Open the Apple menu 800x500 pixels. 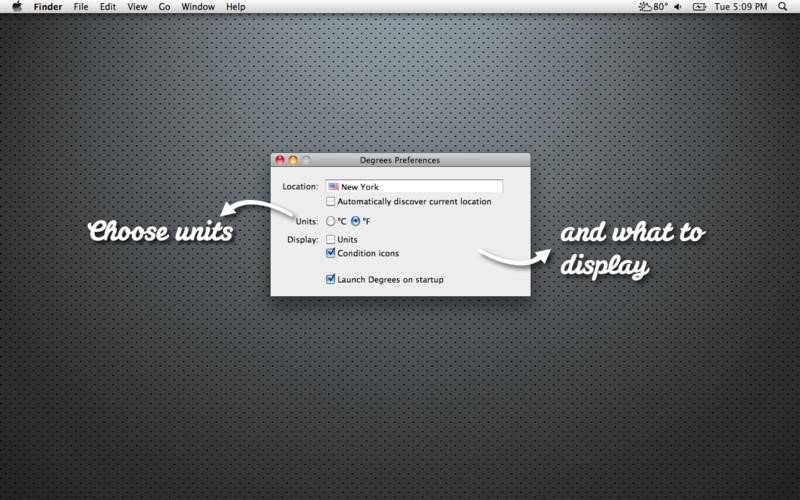pos(17,7)
